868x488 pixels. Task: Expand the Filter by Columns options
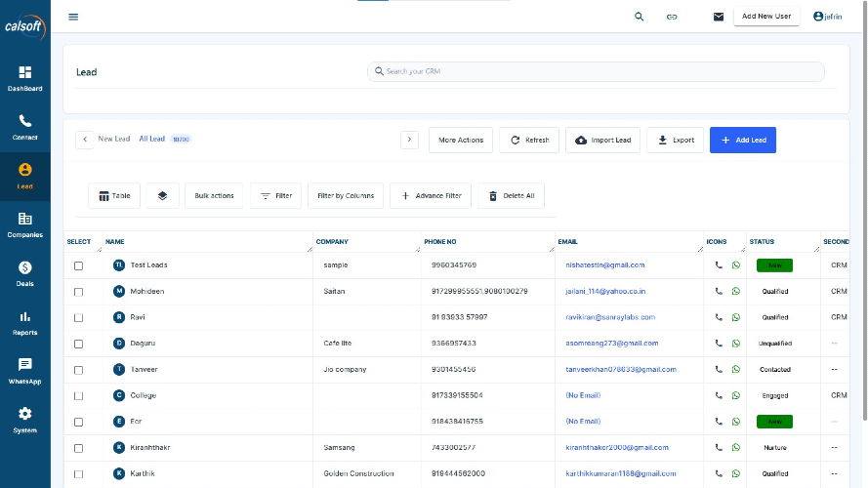pos(346,196)
